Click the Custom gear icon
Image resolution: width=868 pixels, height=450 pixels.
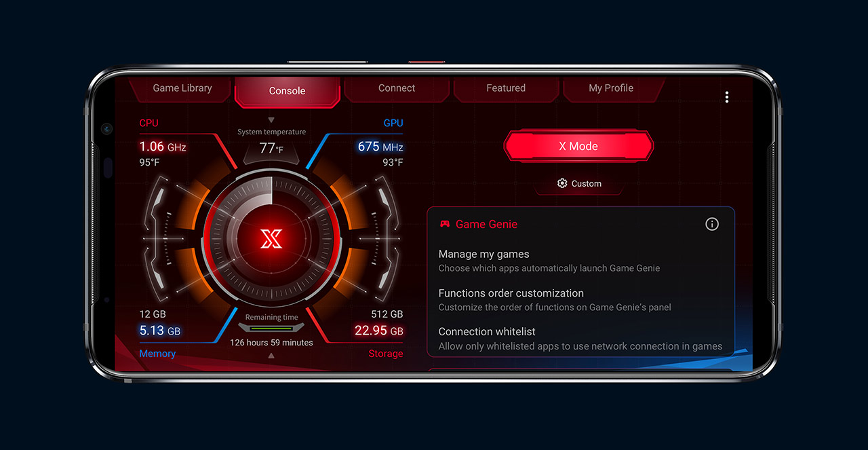[561, 183]
